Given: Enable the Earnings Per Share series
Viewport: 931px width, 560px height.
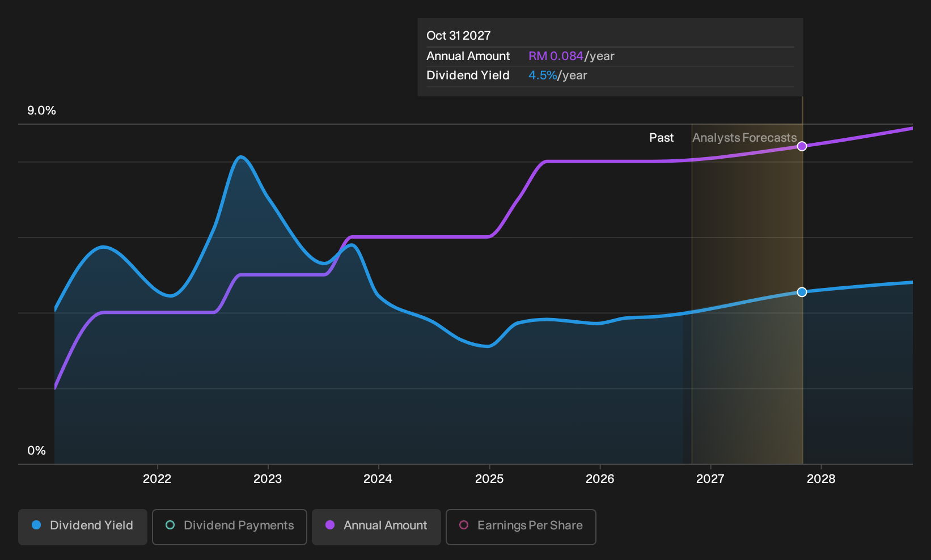Looking at the screenshot, I should tap(521, 527).
